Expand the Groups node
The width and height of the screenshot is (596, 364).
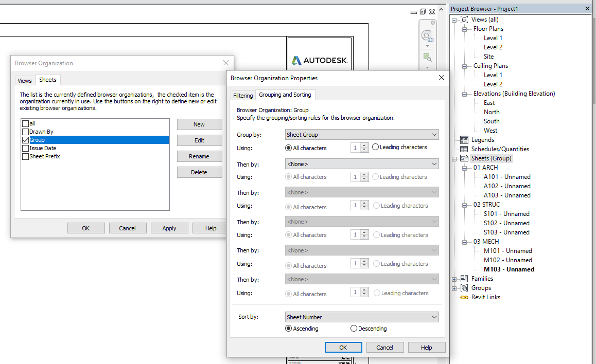pos(454,288)
